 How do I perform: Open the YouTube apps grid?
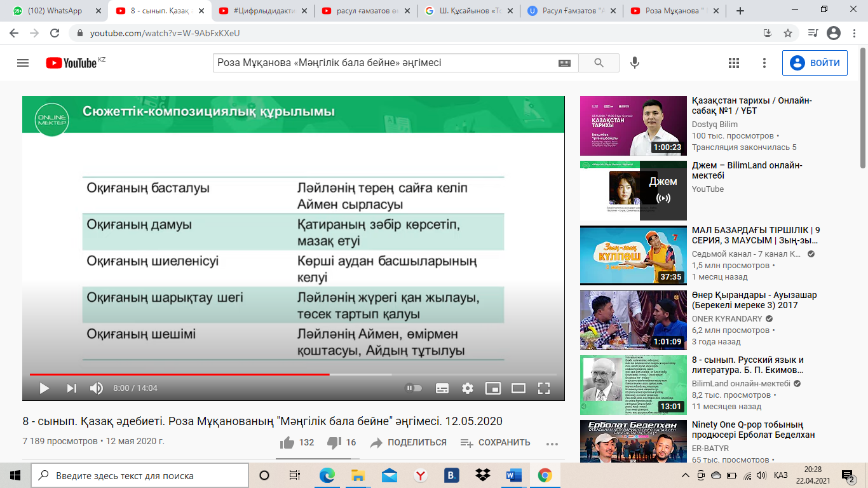click(x=734, y=63)
